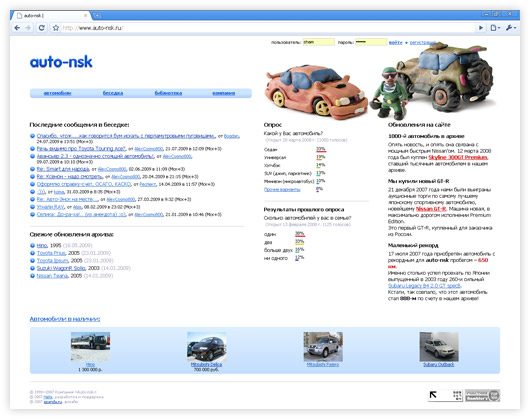Click the blue bullet beside Toyota Prius
This screenshot has width=530, height=420.
[x=32, y=253]
